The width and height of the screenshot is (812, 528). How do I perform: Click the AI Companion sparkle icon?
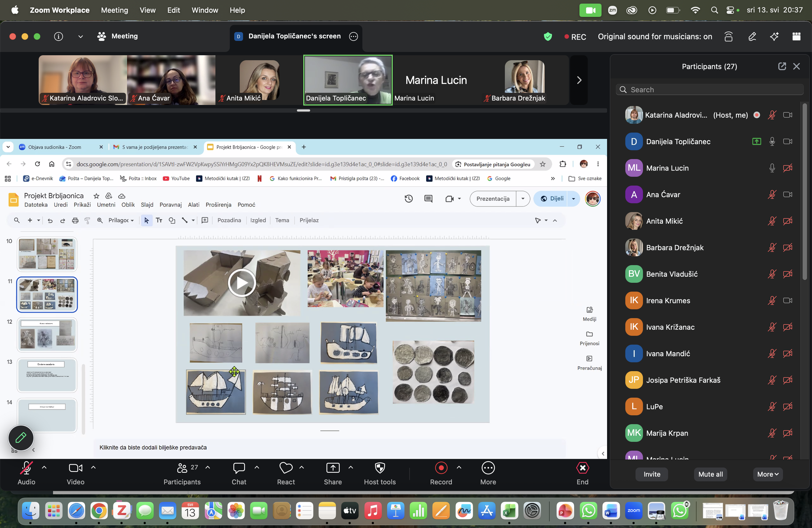point(774,36)
